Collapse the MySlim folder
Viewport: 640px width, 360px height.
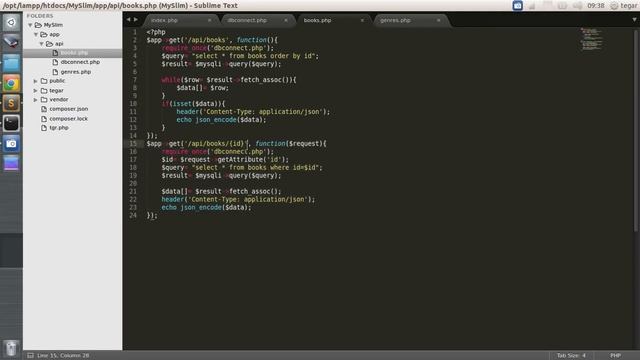(x=30, y=25)
